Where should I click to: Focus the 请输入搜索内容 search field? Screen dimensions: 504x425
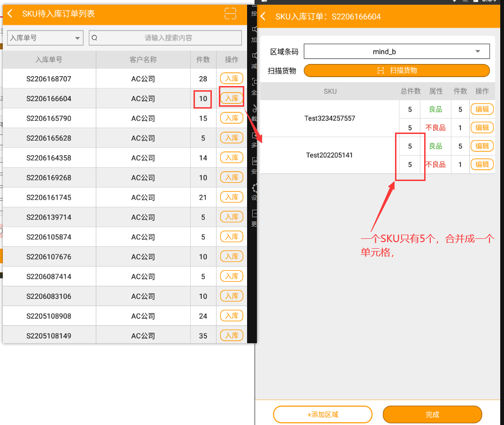(x=168, y=38)
